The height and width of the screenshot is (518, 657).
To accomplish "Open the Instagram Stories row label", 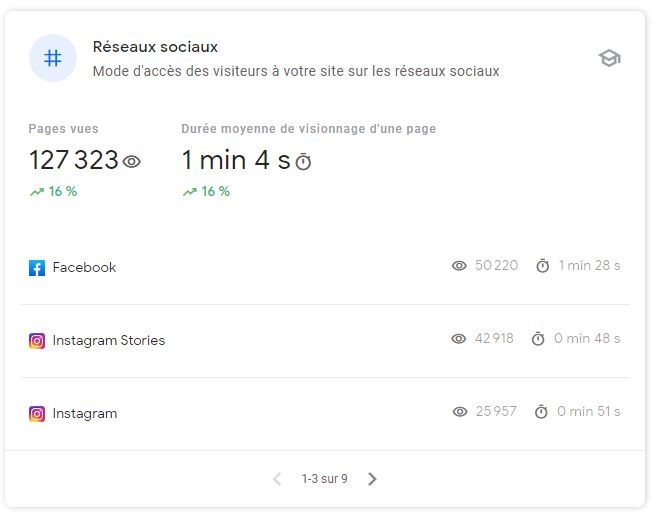I will 109,340.
